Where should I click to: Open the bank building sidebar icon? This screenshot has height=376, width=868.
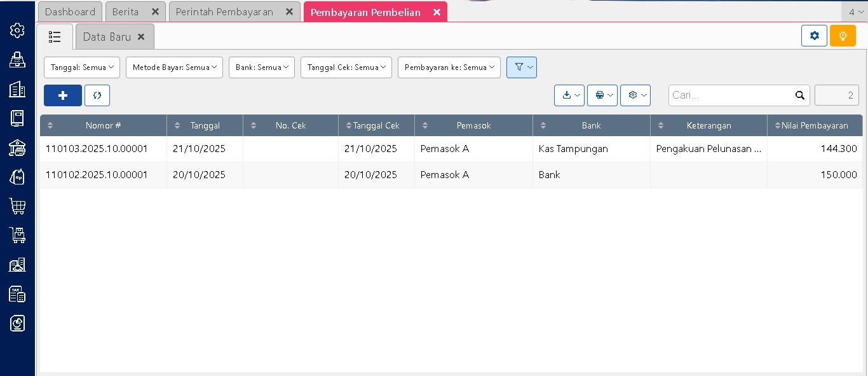pos(17,148)
